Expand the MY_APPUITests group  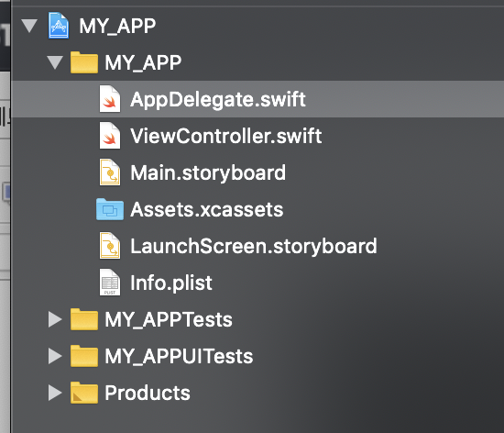[55, 356]
